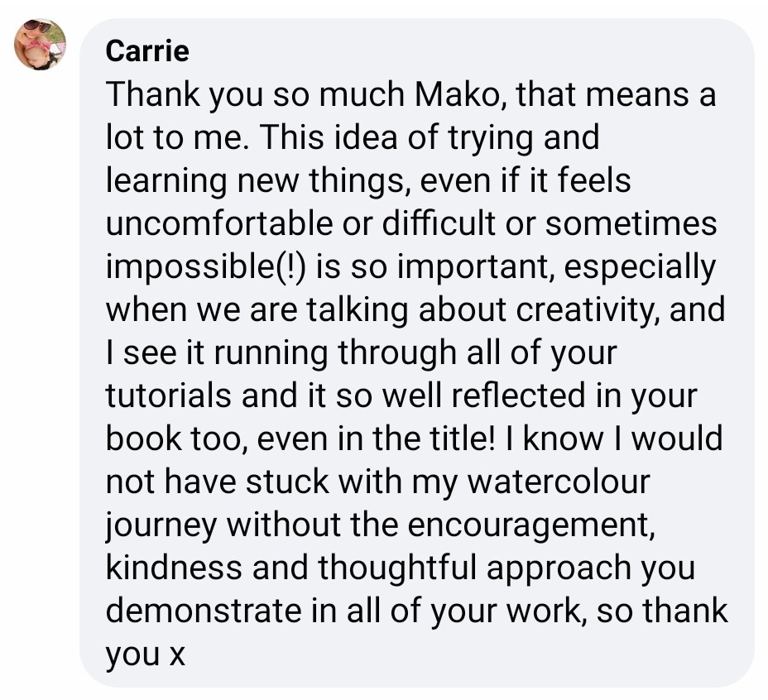Click the opening words 'Thank you so much'
Image resolution: width=768 pixels, height=700 pixels.
[255, 95]
